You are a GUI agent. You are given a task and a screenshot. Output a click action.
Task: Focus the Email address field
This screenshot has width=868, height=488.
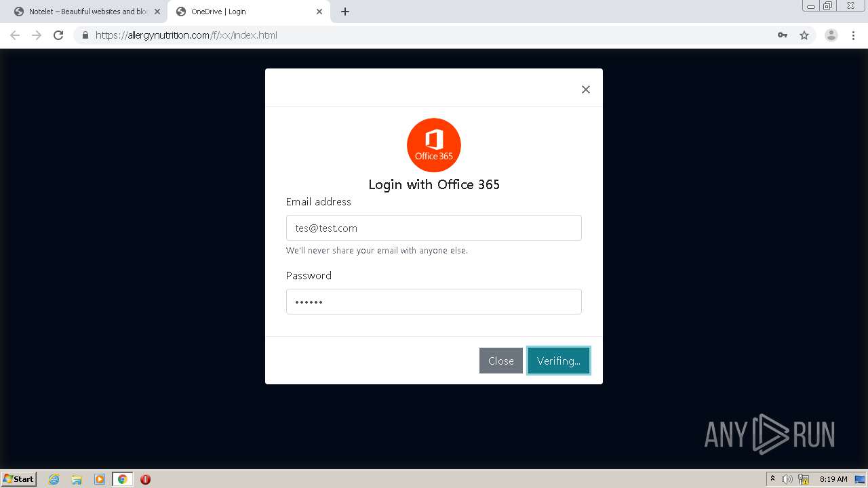click(x=434, y=228)
